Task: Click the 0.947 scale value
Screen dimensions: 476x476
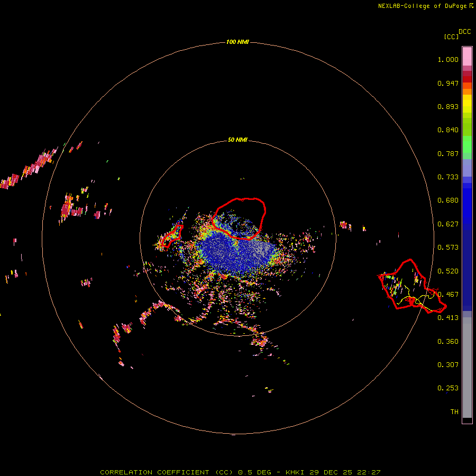Action: click(x=448, y=83)
